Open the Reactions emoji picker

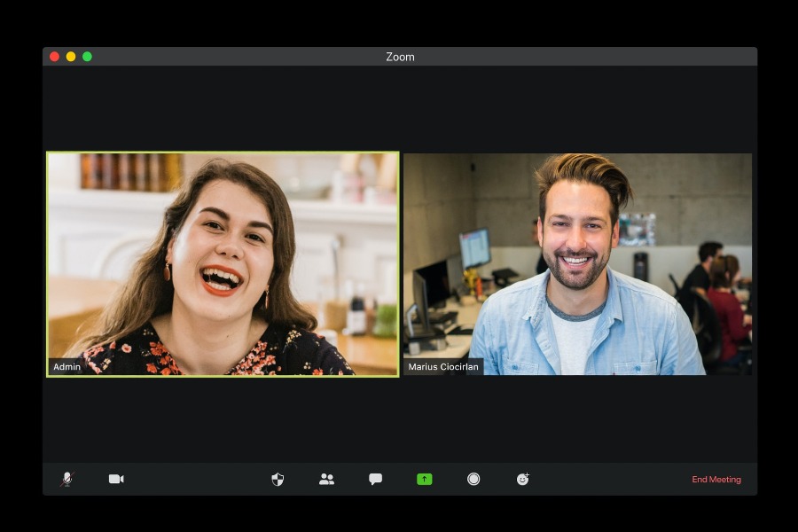click(x=523, y=479)
